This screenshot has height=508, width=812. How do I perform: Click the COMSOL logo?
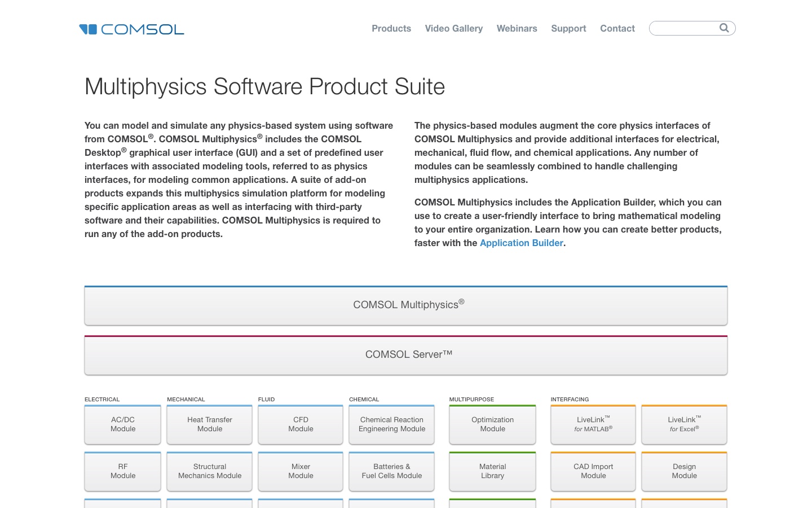(132, 29)
